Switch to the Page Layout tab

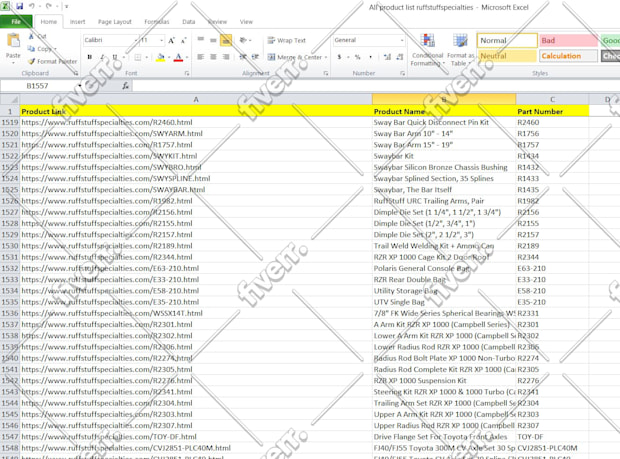click(x=115, y=22)
